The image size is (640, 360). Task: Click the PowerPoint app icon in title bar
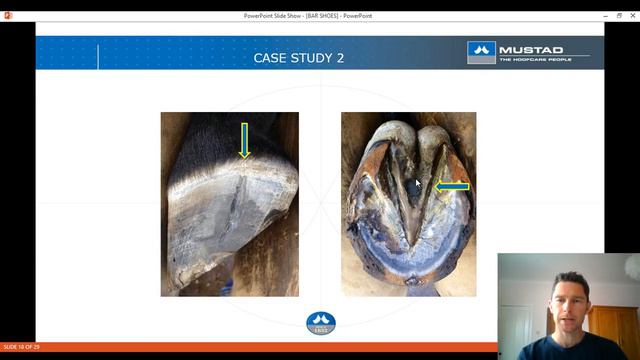pos(8,16)
